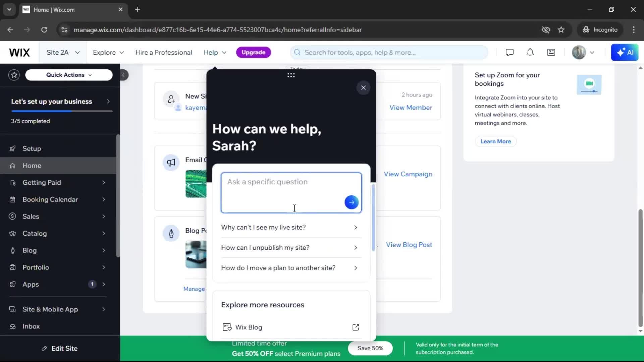
Task: Click View Blog Post link
Action: tap(409, 245)
